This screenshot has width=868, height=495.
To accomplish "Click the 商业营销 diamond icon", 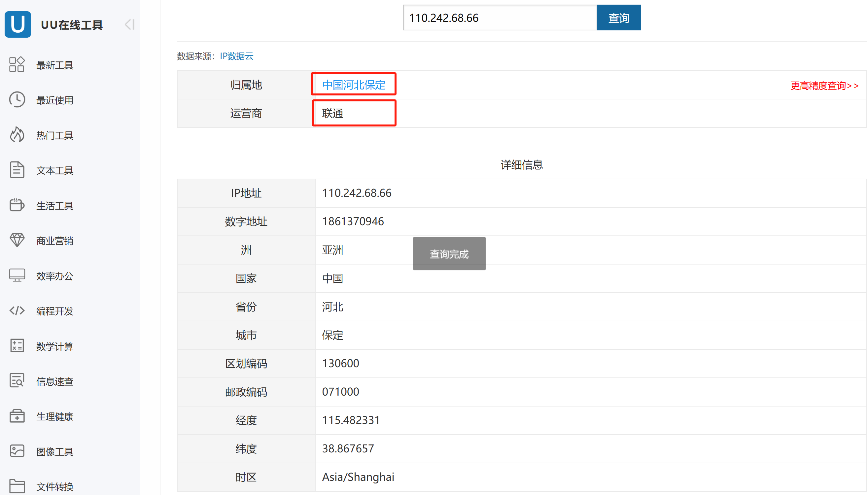I will (17, 240).
